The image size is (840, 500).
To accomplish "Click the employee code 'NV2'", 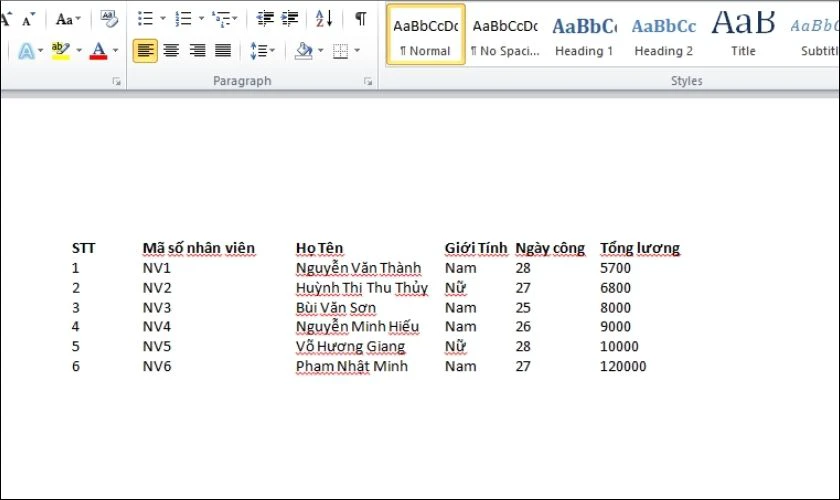I will (x=157, y=288).
